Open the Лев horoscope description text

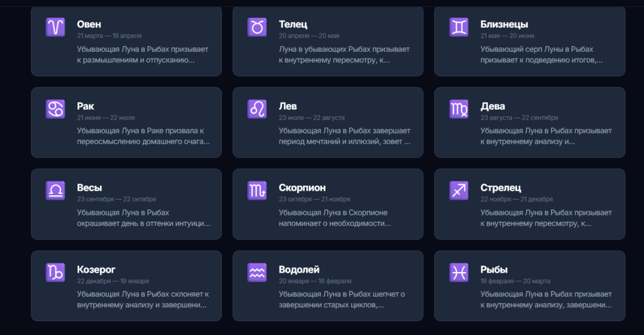(345, 136)
